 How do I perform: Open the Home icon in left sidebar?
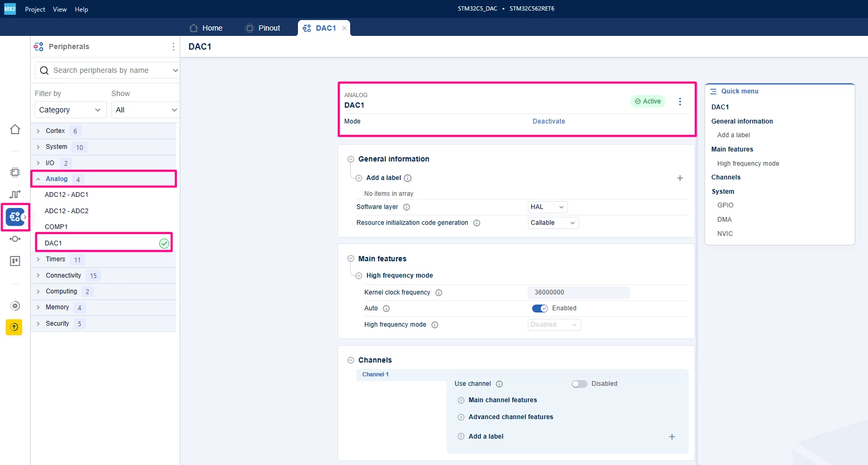tap(15, 129)
